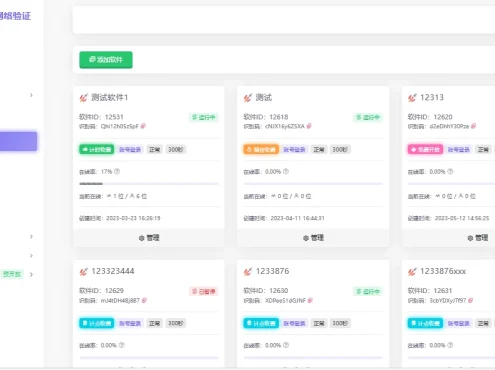The width and height of the screenshot is (495, 370).
Task: Click online rate help icon in 1233876 card
Action: point(286,345)
